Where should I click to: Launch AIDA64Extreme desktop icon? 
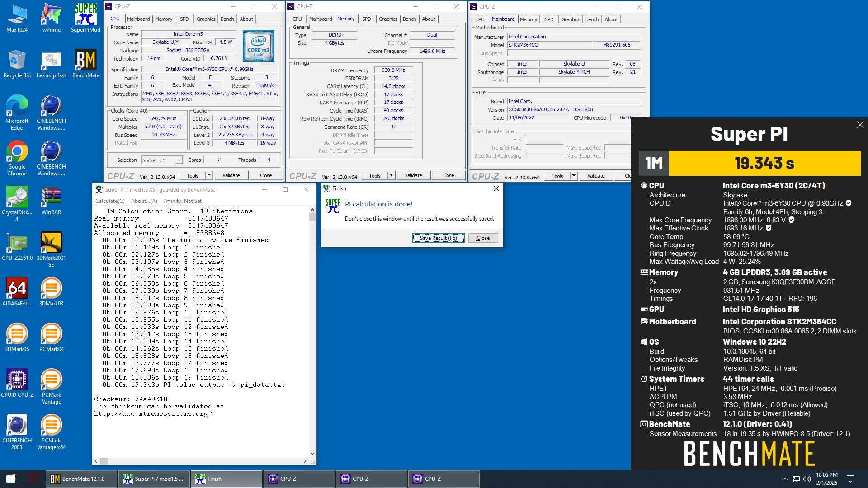pyautogui.click(x=17, y=292)
